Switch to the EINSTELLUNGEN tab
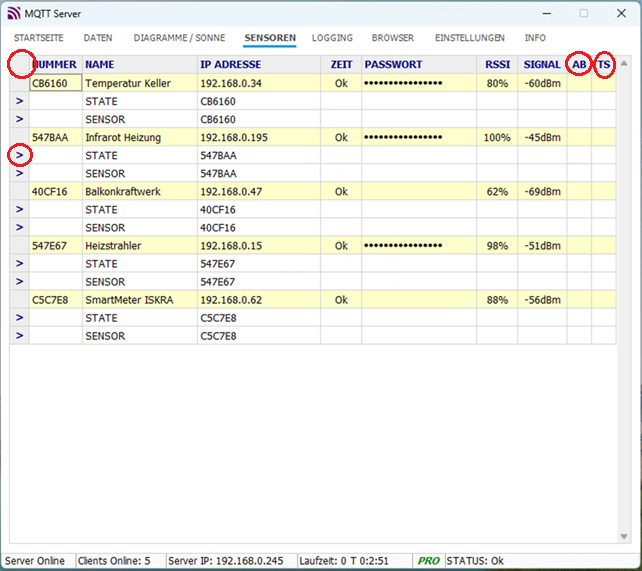 click(469, 38)
